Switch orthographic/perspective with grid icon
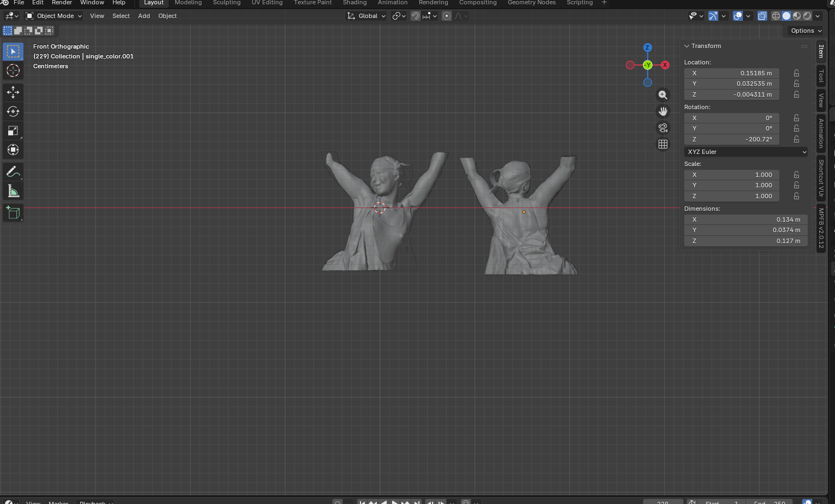This screenshot has height=504, width=835. tap(663, 144)
